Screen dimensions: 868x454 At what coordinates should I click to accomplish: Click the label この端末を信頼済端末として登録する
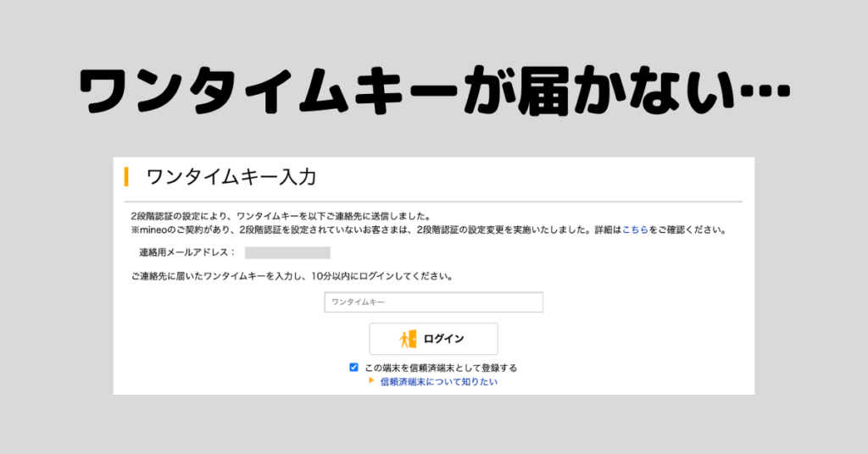click(441, 368)
